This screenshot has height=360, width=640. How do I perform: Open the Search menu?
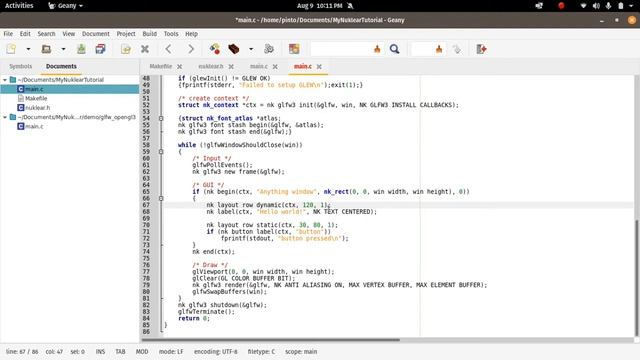[x=47, y=34]
